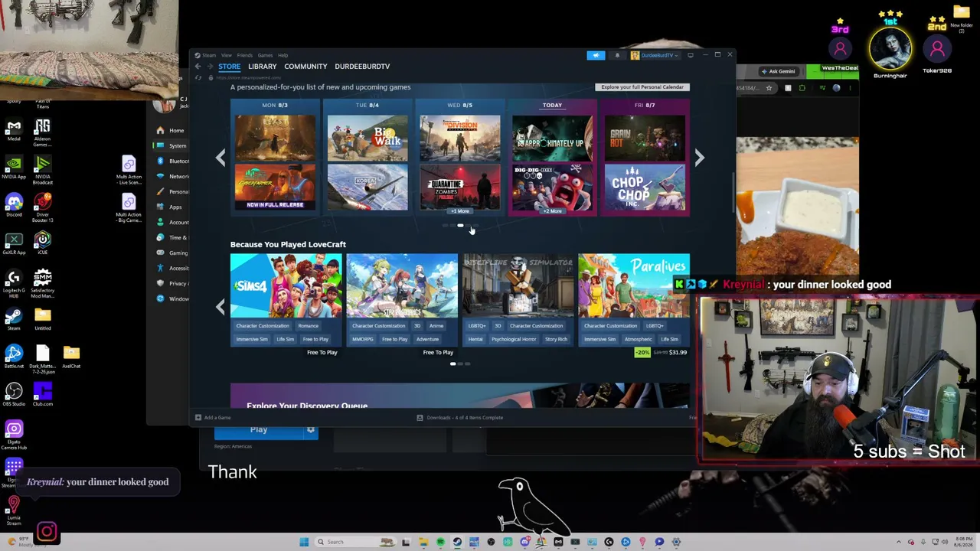
Task: Click the Add a Game button
Action: [213, 418]
